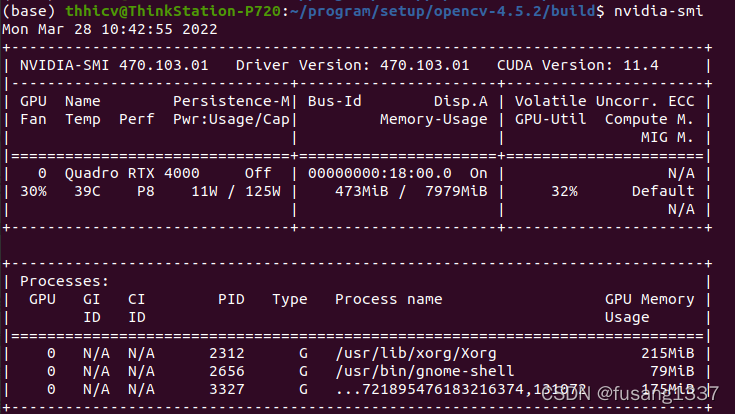
Task: Select 'NVIDIA-SMI 470.103.01' text
Action: click(x=114, y=65)
